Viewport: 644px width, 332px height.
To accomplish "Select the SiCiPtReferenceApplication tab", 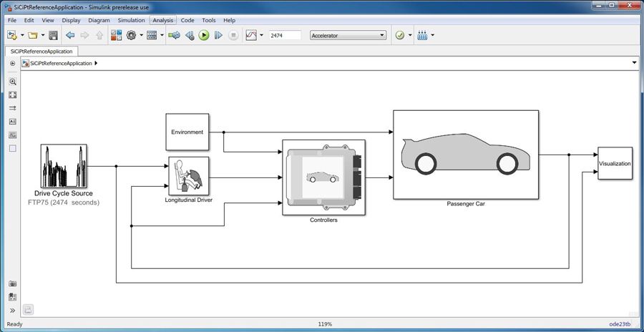I will point(42,52).
